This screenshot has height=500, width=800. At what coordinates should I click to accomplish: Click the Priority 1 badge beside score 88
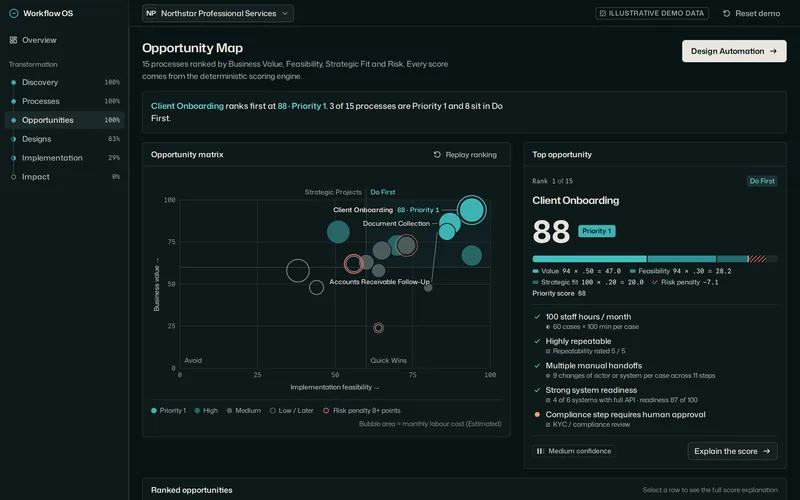[596, 231]
